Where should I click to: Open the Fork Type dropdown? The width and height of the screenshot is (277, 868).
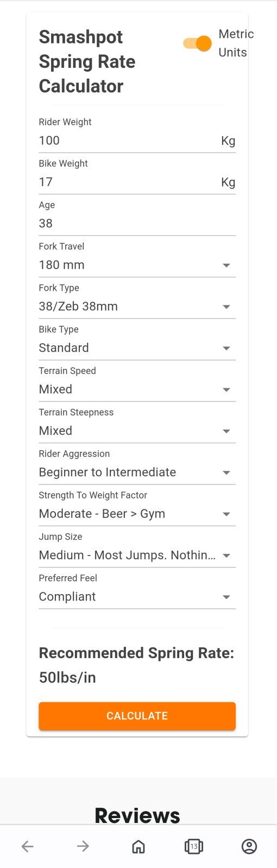pyautogui.click(x=137, y=307)
